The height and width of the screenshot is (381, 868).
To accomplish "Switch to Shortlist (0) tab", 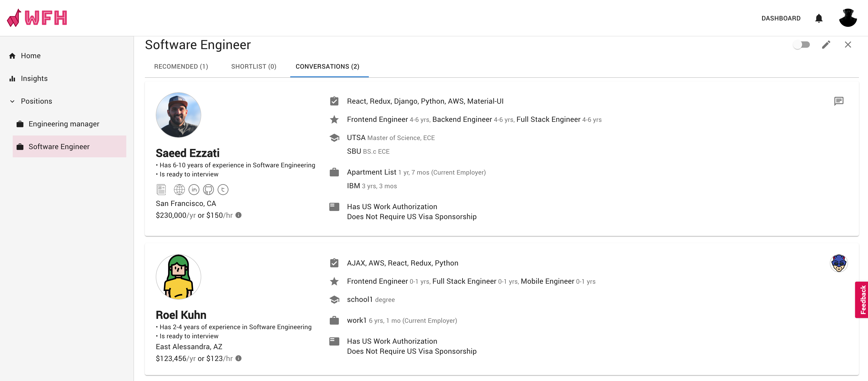I will [x=254, y=66].
